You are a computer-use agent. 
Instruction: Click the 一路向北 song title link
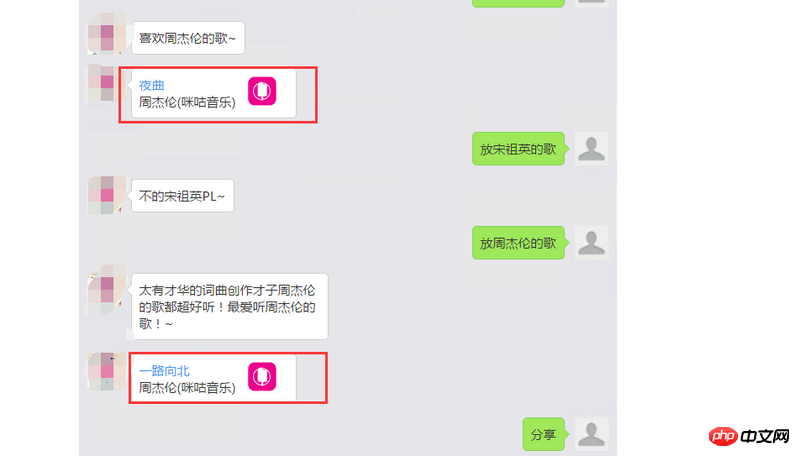click(164, 371)
